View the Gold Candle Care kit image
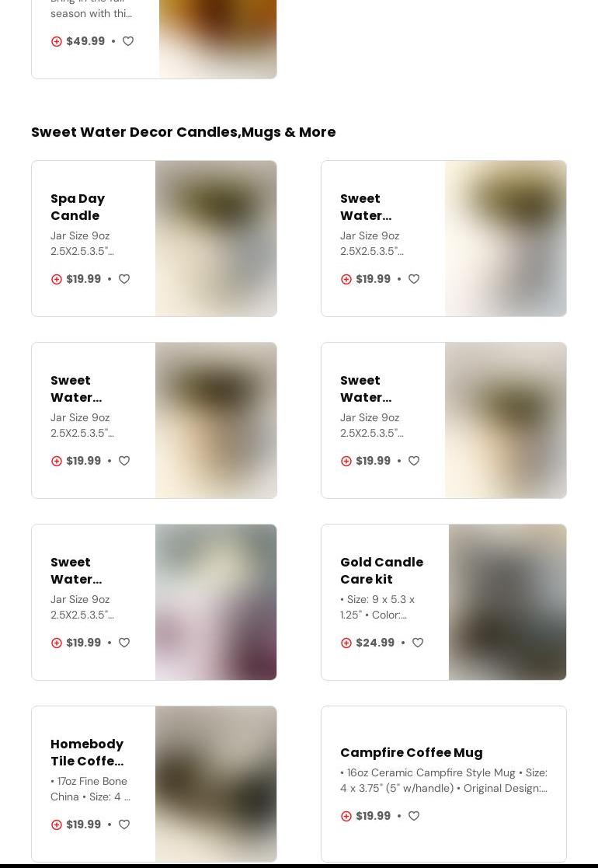Viewport: 598px width, 868px height. (x=507, y=602)
